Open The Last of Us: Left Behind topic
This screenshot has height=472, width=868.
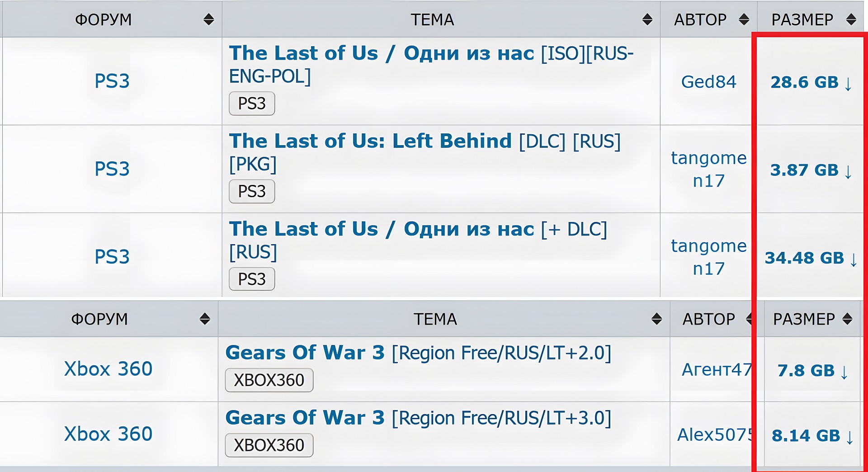pyautogui.click(x=370, y=141)
